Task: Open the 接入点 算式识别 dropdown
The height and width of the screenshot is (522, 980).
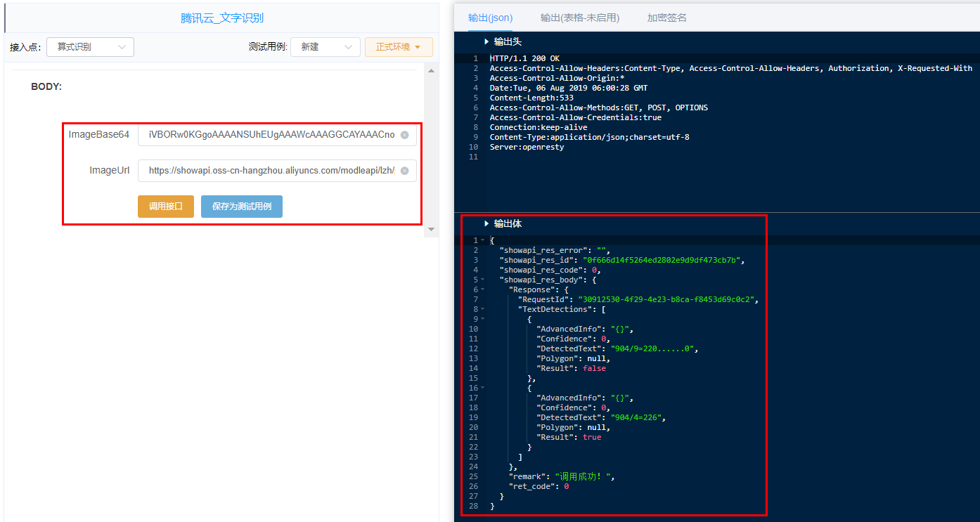Action: point(90,47)
